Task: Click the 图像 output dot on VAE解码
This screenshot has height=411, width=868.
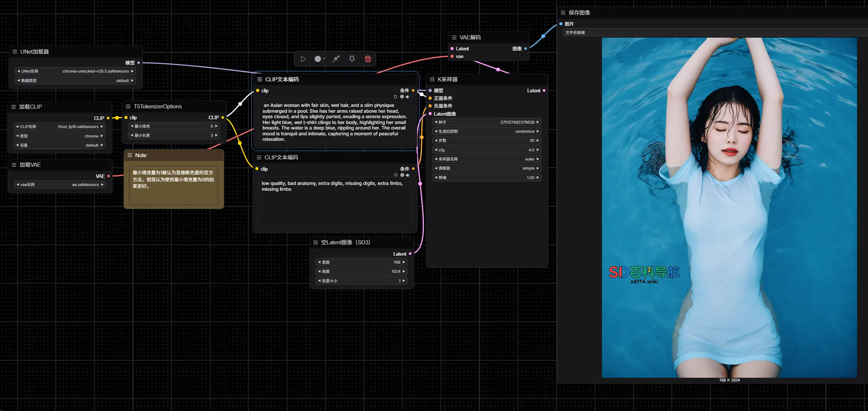Action: 526,49
